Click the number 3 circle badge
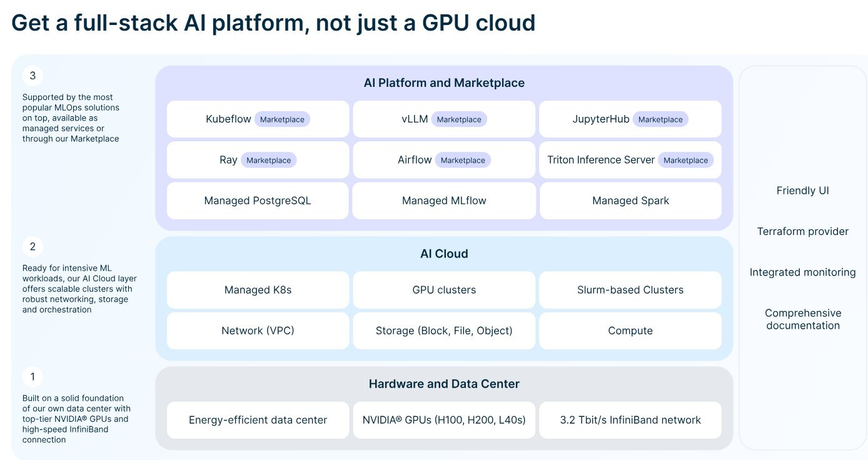Image resolution: width=868 pixels, height=460 pixels. [x=33, y=76]
